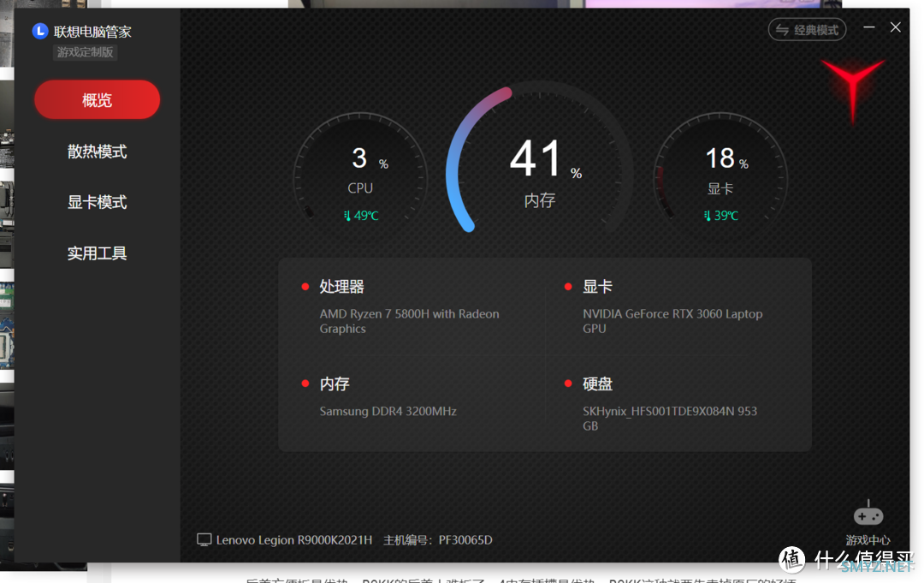Click the GPU temperature 39℃ reading
This screenshot has width=924, height=583.
coord(721,216)
